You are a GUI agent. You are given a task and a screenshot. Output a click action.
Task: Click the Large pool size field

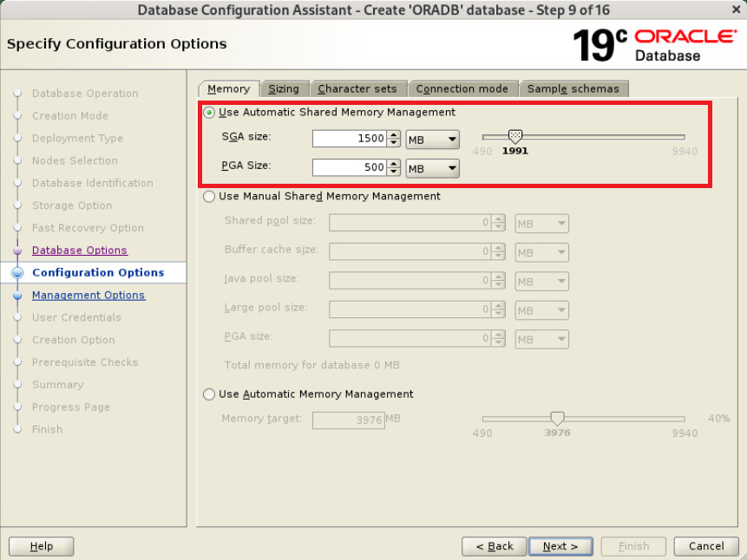click(410, 309)
